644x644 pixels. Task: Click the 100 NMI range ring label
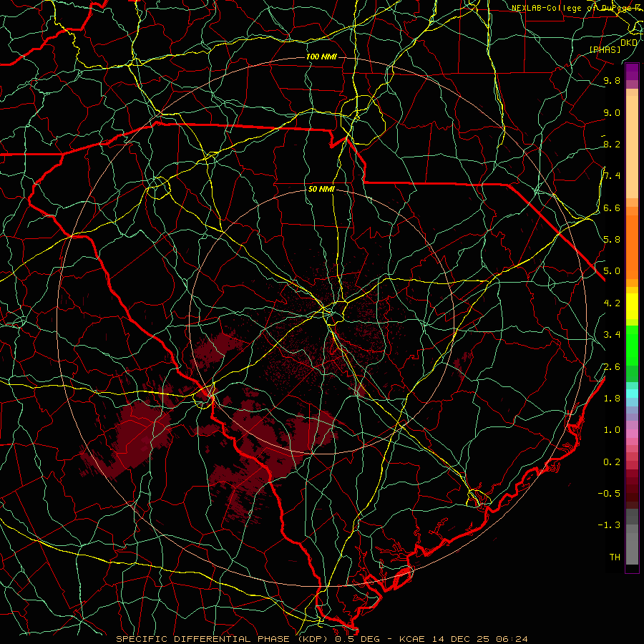point(321,57)
